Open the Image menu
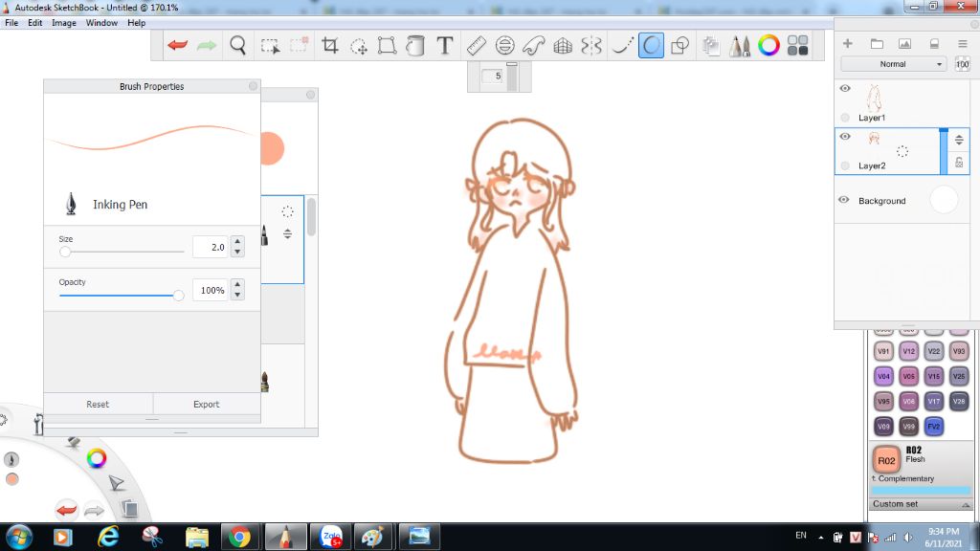Image resolution: width=980 pixels, height=551 pixels. tap(64, 23)
